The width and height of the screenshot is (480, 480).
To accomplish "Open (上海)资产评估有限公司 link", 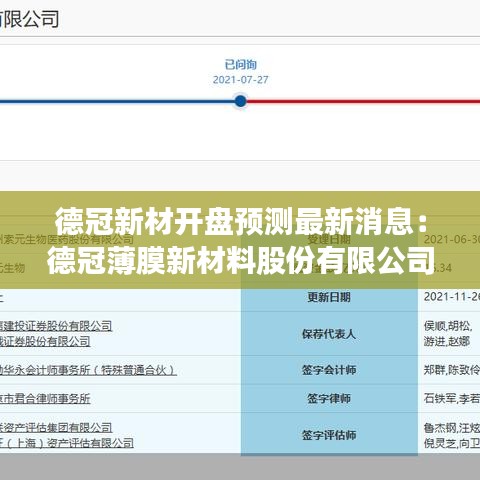I will tap(67, 443).
